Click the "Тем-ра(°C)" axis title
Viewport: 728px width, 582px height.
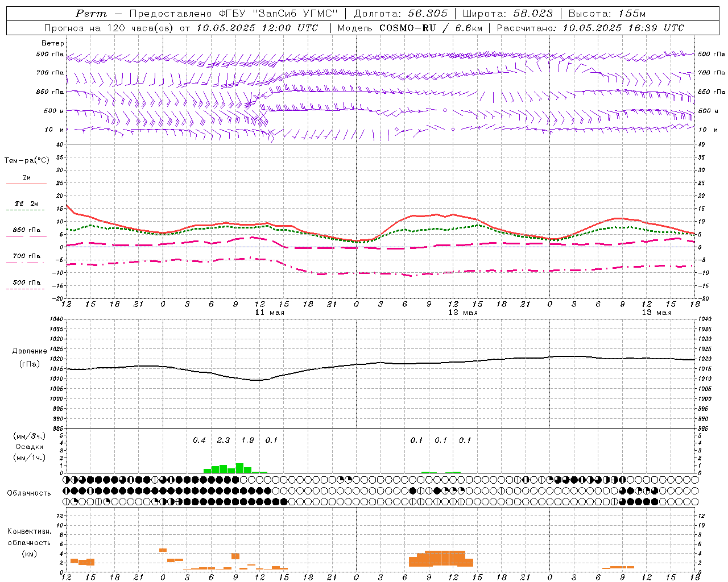pos(27,161)
